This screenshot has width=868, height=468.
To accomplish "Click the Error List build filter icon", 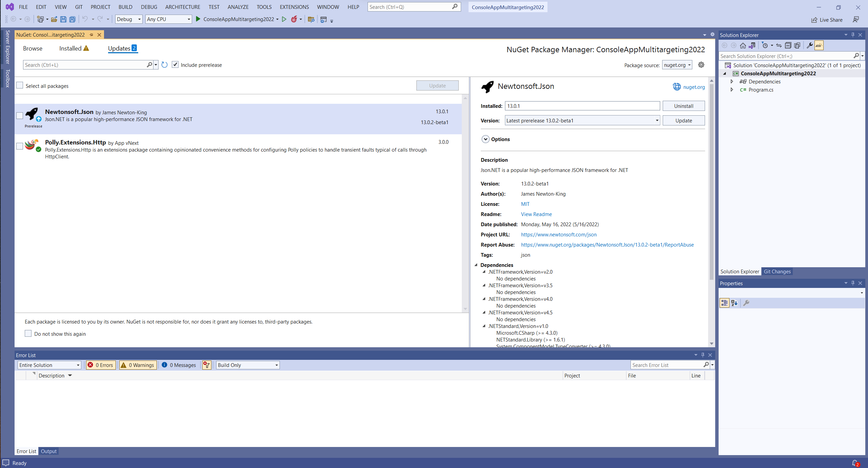I will (x=206, y=365).
